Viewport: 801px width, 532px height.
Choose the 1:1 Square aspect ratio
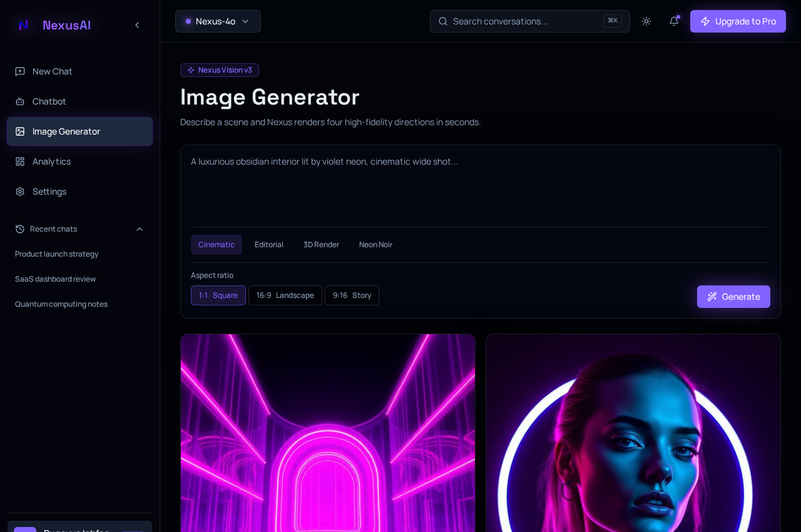click(218, 295)
